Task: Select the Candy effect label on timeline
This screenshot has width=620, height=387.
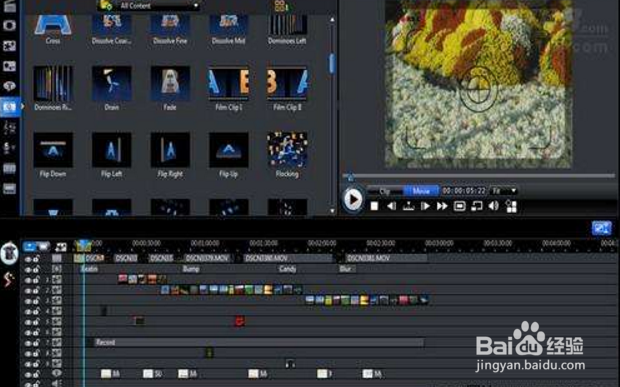Action: coord(287,269)
